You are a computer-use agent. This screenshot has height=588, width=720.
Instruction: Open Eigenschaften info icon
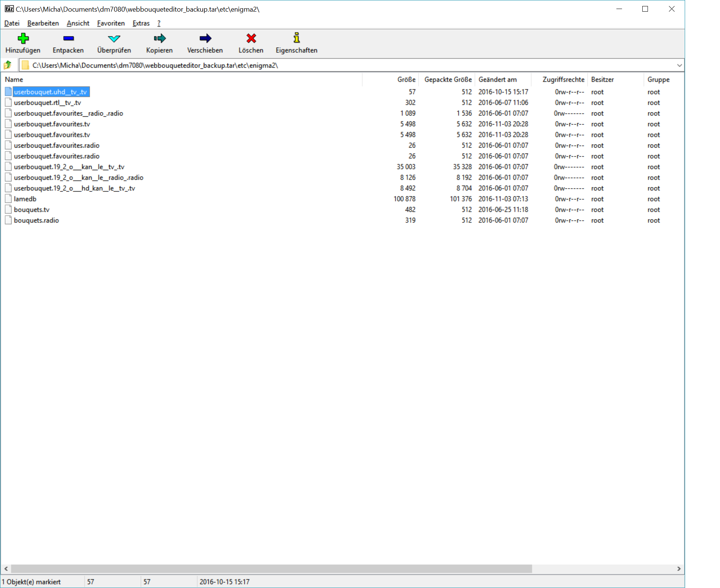[296, 38]
